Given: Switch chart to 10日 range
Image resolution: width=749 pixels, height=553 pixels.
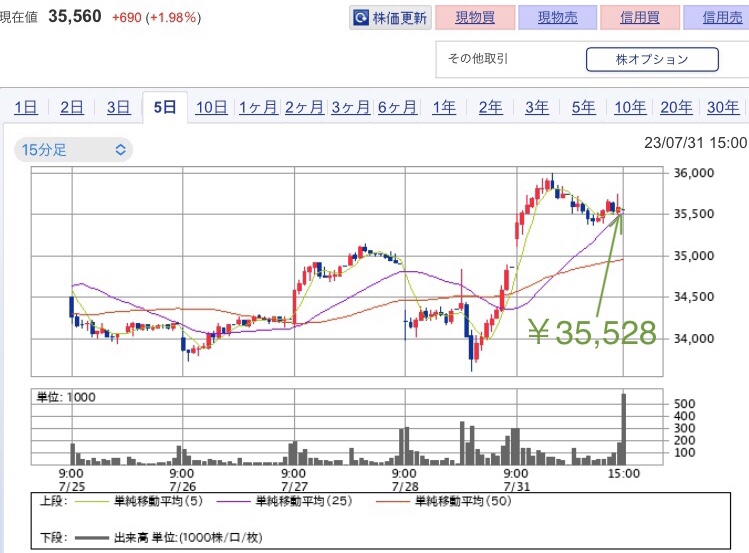Looking at the screenshot, I should [211, 107].
